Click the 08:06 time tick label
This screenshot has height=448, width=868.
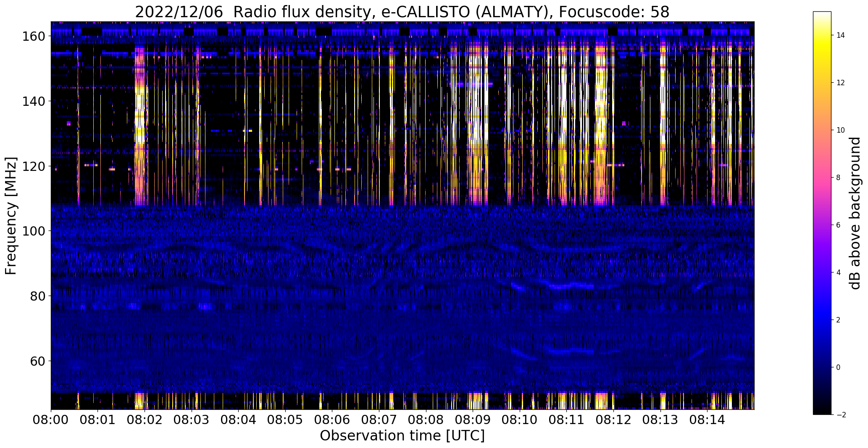332,419
